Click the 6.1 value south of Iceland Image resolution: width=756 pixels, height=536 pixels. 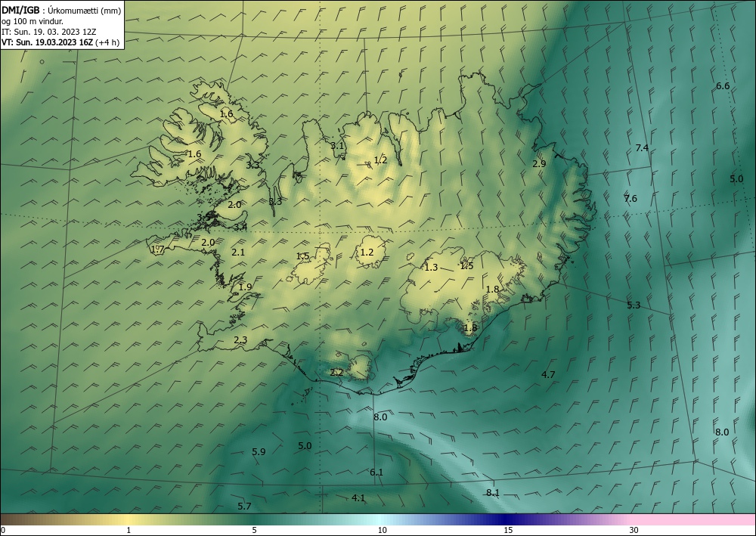click(376, 472)
